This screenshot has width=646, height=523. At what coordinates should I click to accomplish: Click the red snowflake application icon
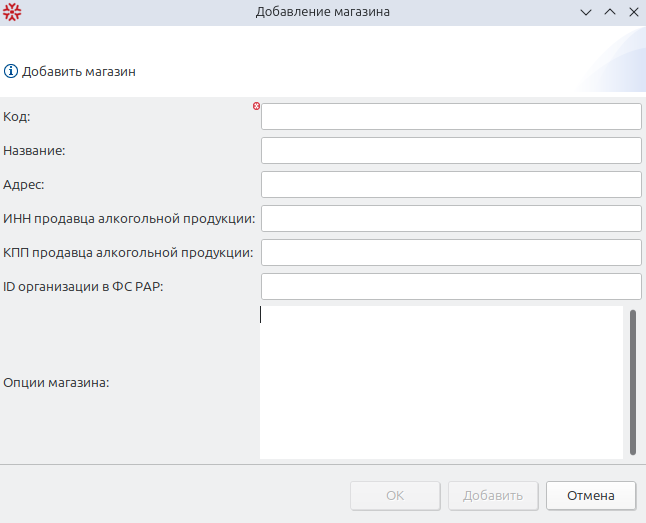point(12,12)
